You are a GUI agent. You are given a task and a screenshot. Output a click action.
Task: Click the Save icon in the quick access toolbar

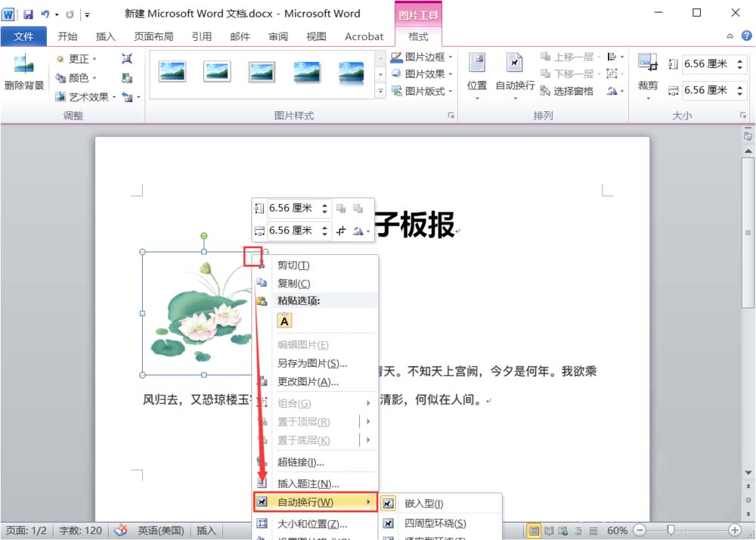click(x=29, y=14)
